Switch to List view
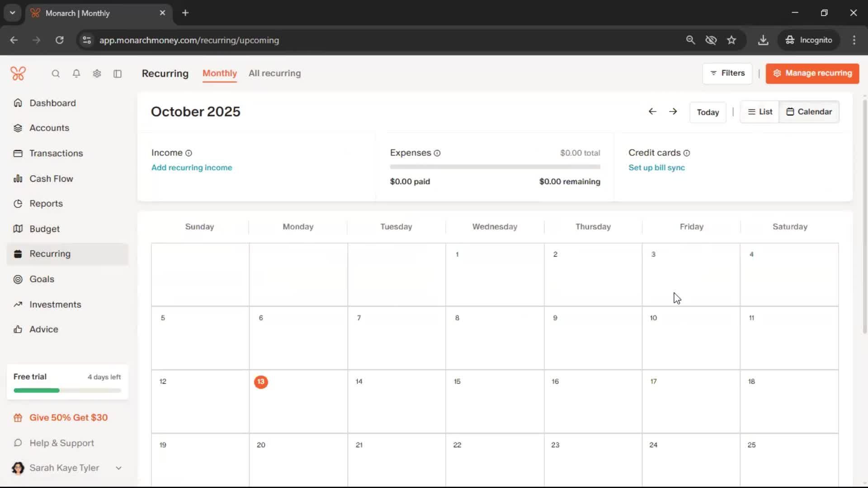This screenshot has width=868, height=488. coord(760,112)
